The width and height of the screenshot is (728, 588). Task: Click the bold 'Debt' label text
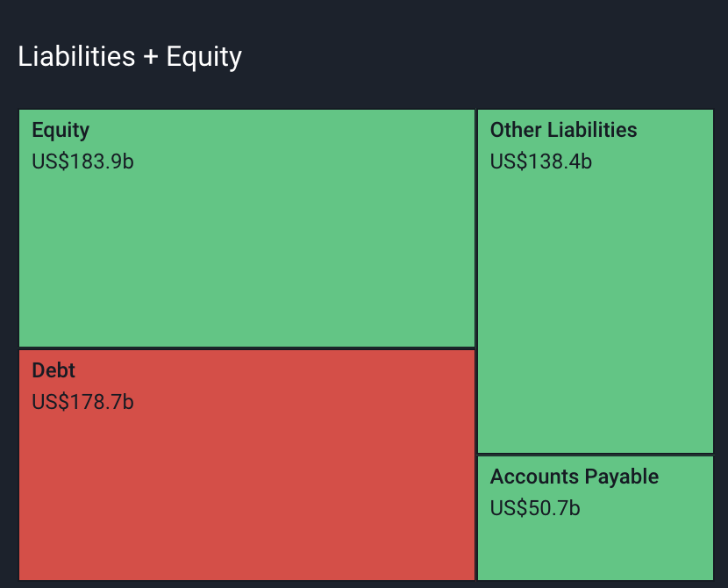(x=54, y=370)
